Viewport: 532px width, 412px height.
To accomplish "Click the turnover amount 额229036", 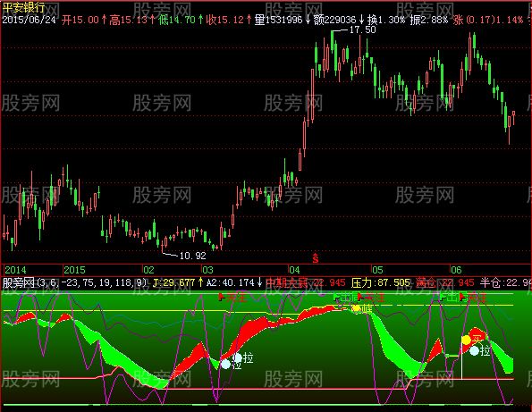I will pos(335,20).
